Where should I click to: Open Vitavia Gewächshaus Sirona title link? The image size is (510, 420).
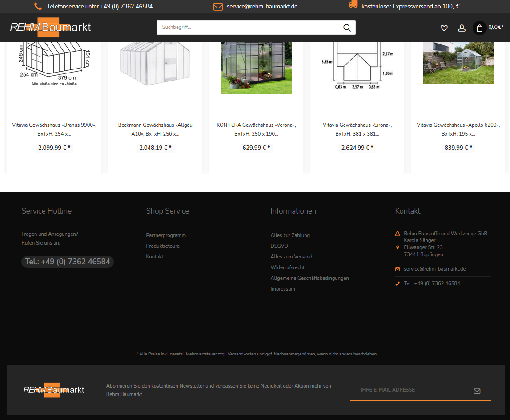357,129
